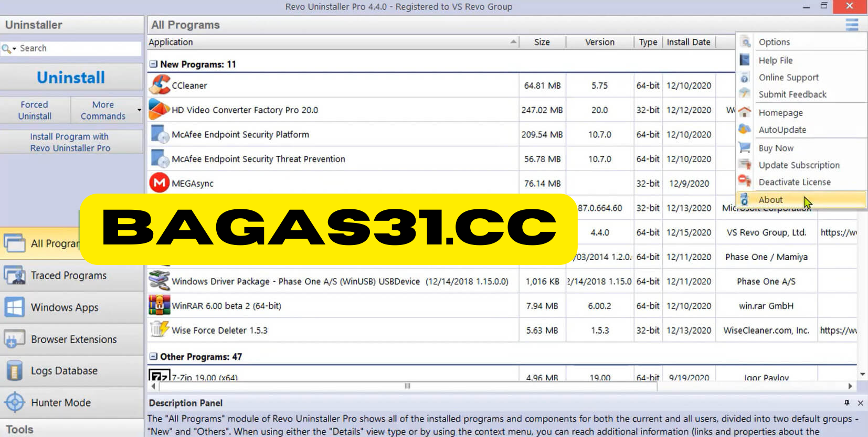Viewport: 868px width, 437px height.
Task: Click the horizontal scrollbar right arrow
Action: pos(850,386)
